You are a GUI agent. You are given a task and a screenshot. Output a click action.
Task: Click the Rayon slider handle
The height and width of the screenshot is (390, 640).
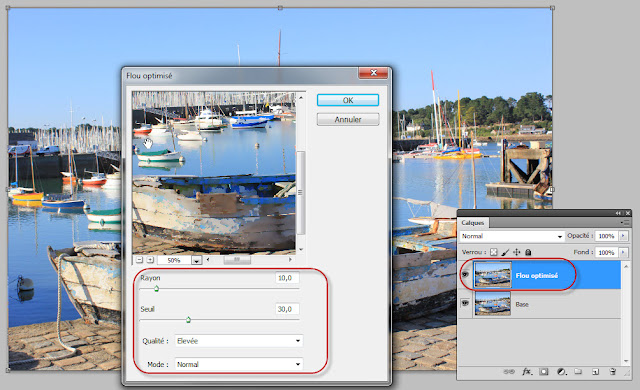156,289
